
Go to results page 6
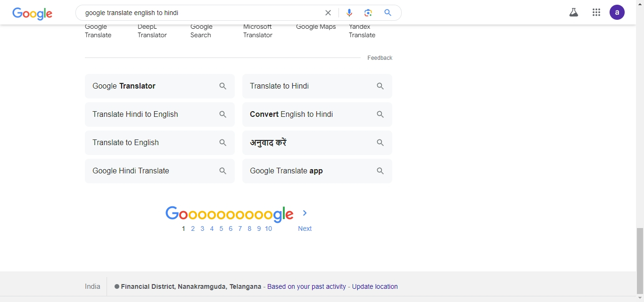click(231, 229)
